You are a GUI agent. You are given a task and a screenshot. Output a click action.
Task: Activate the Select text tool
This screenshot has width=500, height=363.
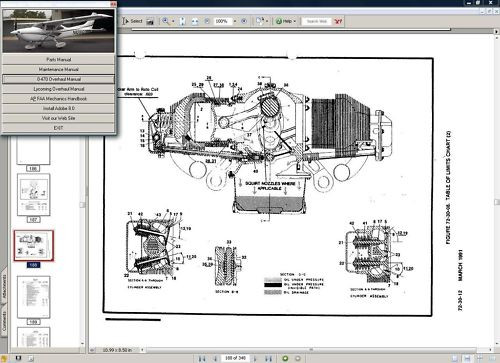pos(132,21)
